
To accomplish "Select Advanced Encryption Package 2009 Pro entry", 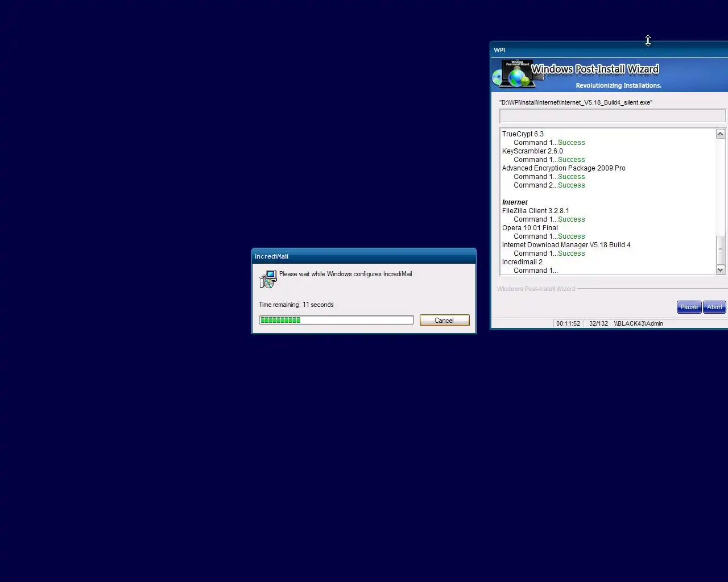I will click(x=564, y=168).
